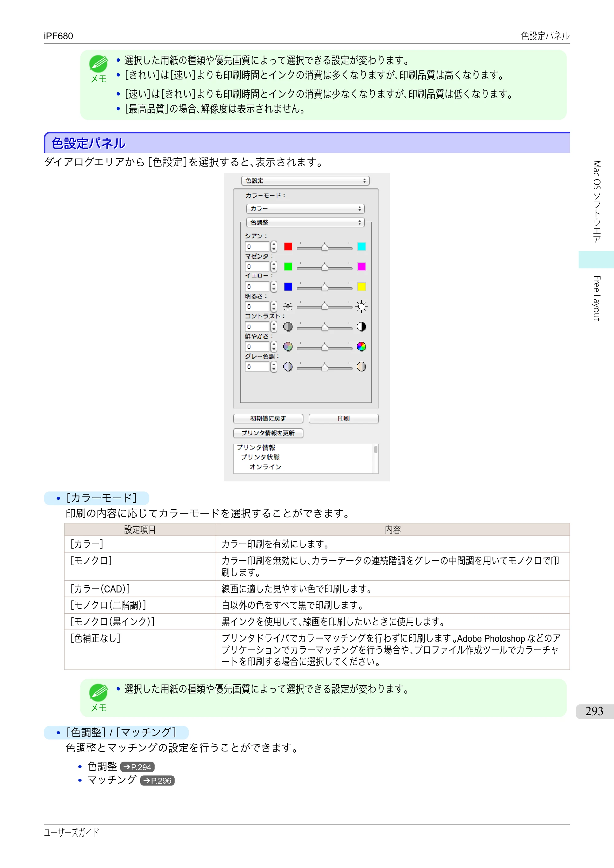The image size is (614, 868).
Task: Click the マゼンタ slider thumb
Action: [324, 267]
